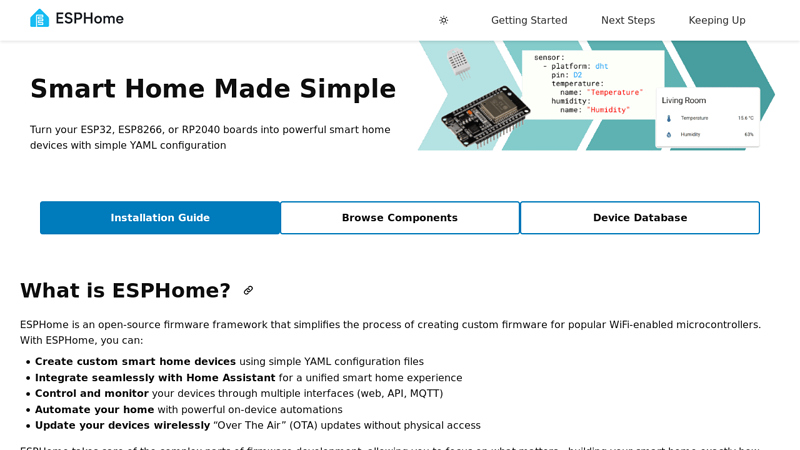Click the thermometer icon in Living Room card
Viewport: 800px width, 450px height.
669,118
